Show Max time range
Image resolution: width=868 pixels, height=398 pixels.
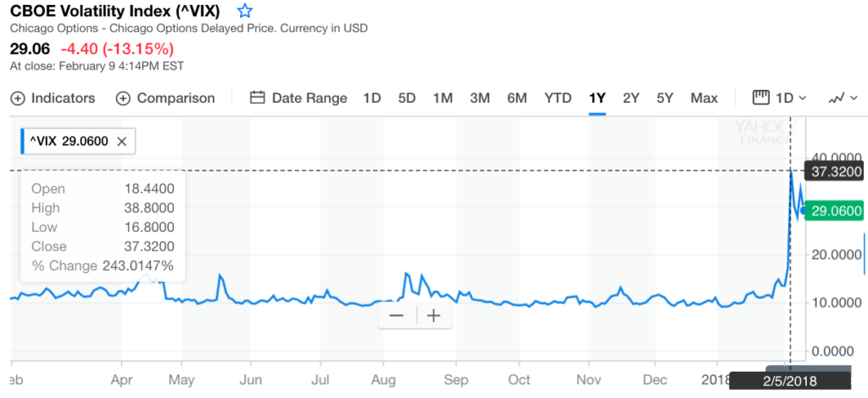coord(704,98)
